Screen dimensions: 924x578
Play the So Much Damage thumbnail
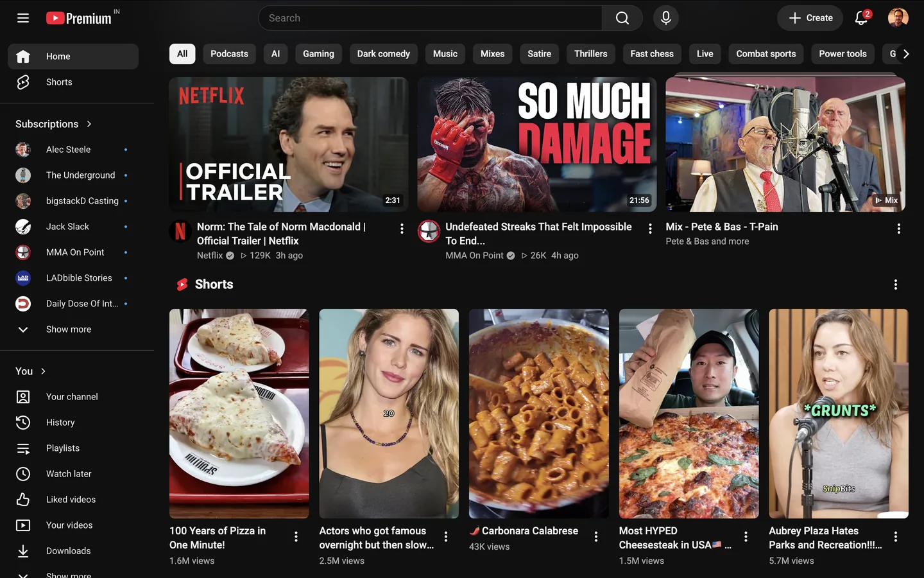pyautogui.click(x=537, y=144)
